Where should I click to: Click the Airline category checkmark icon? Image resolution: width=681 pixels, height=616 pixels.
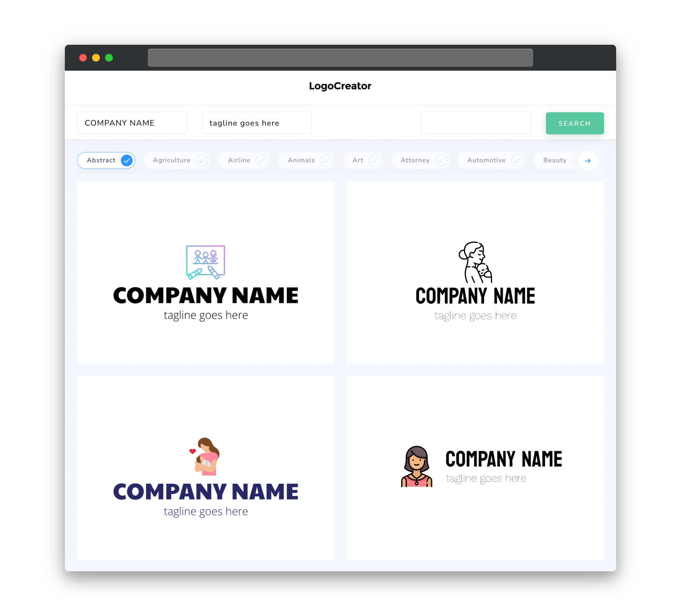(x=261, y=160)
